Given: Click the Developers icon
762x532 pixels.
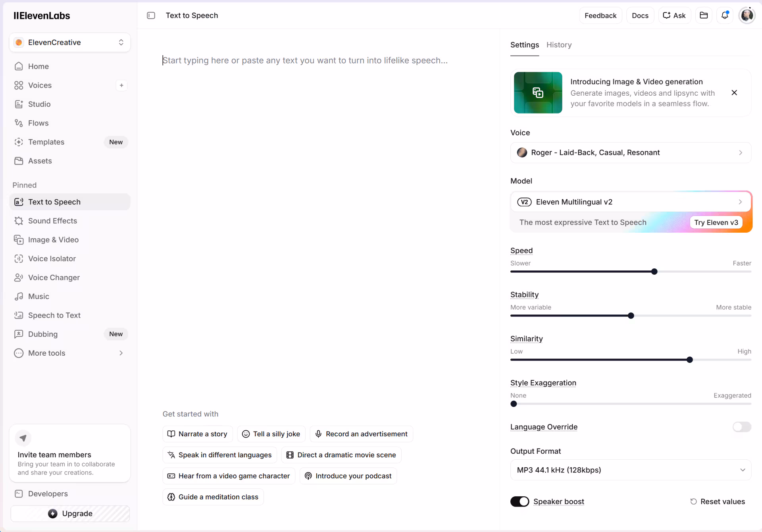Looking at the screenshot, I should pos(19,493).
